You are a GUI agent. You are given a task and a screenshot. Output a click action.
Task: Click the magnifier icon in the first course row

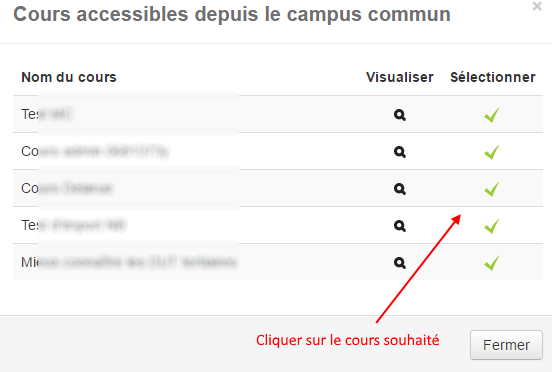(400, 115)
